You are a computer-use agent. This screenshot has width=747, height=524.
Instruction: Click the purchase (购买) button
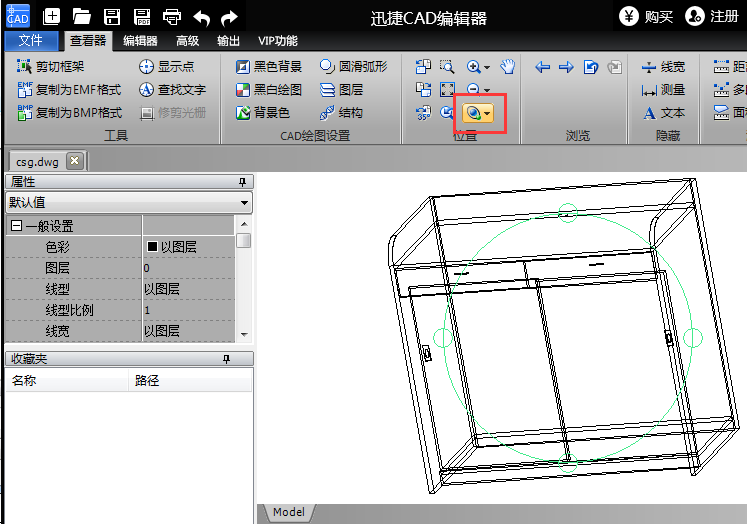tap(646, 16)
